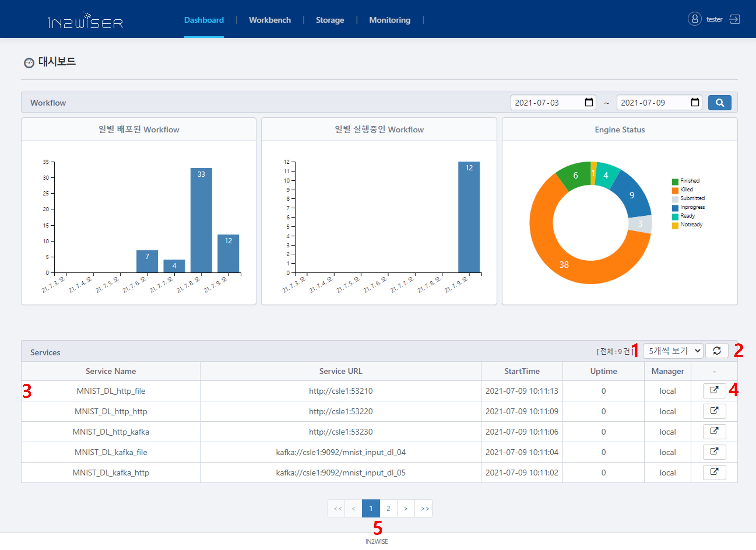The height and width of the screenshot is (550, 756).
Task: Click the tester user profile icon
Action: click(695, 19)
